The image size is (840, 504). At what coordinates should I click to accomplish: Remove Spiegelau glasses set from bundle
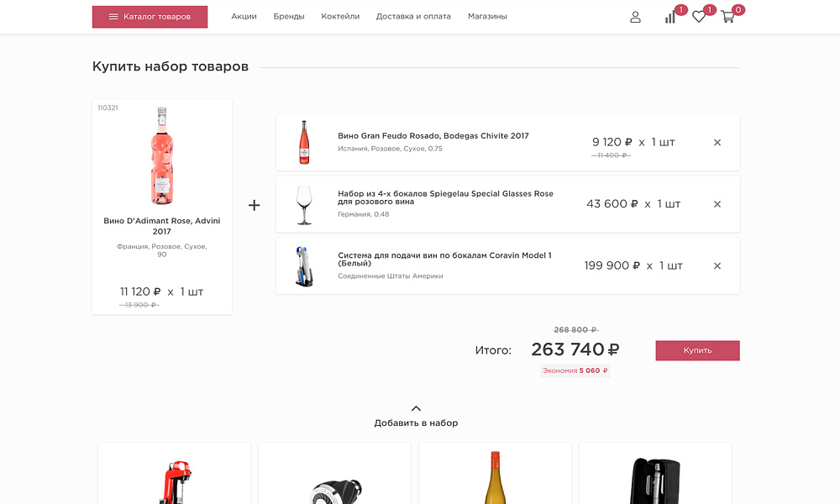(x=717, y=204)
